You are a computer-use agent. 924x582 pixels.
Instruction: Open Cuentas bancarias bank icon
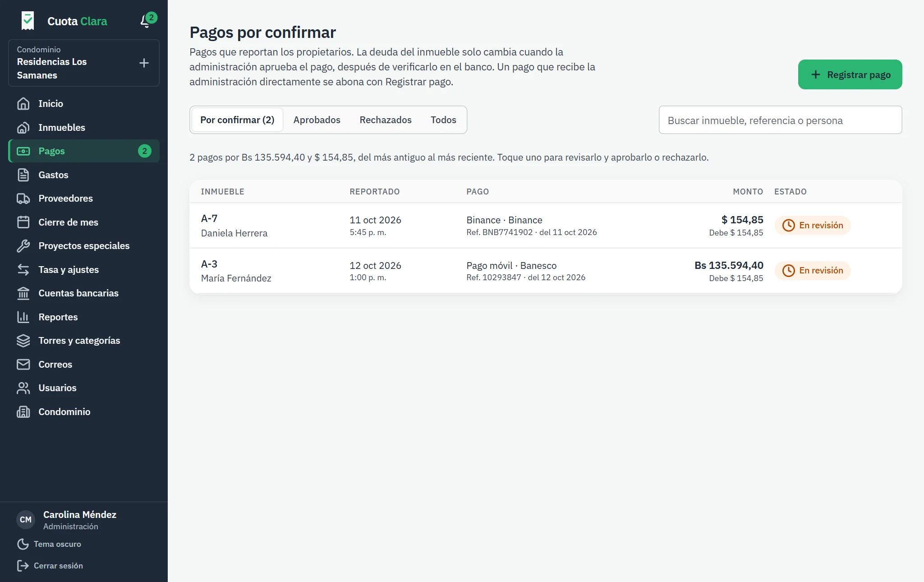tap(23, 293)
